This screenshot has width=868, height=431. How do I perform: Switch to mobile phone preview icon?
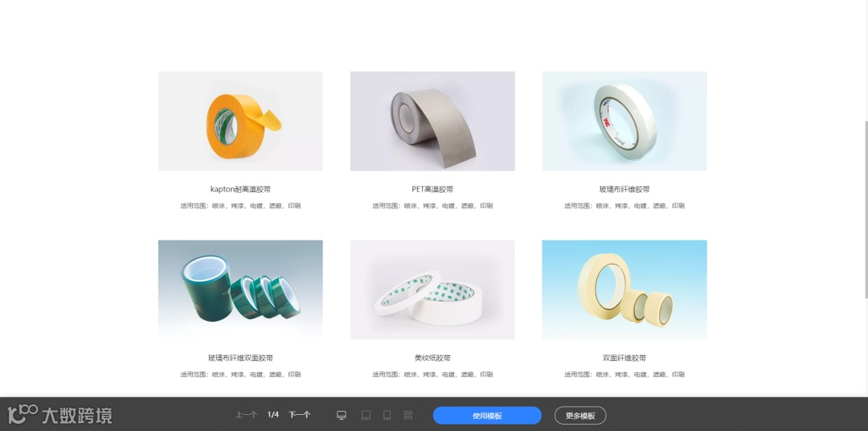coord(387,415)
